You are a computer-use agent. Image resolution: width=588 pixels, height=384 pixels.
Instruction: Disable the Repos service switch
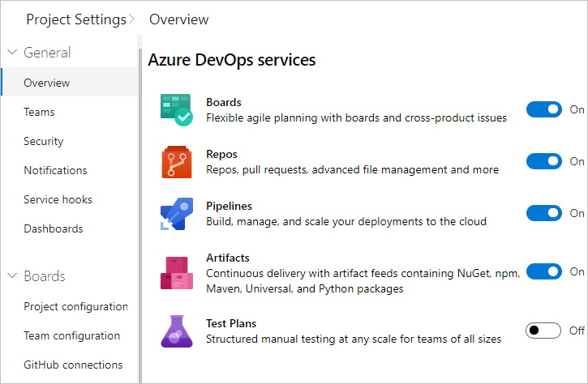coord(543,161)
